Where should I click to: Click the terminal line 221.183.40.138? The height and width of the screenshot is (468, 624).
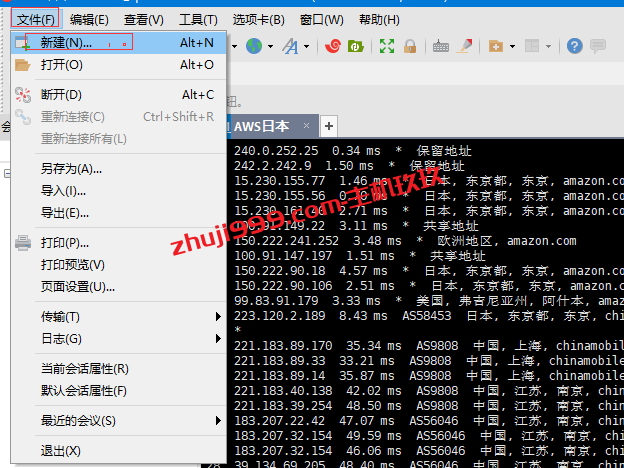click(x=429, y=391)
